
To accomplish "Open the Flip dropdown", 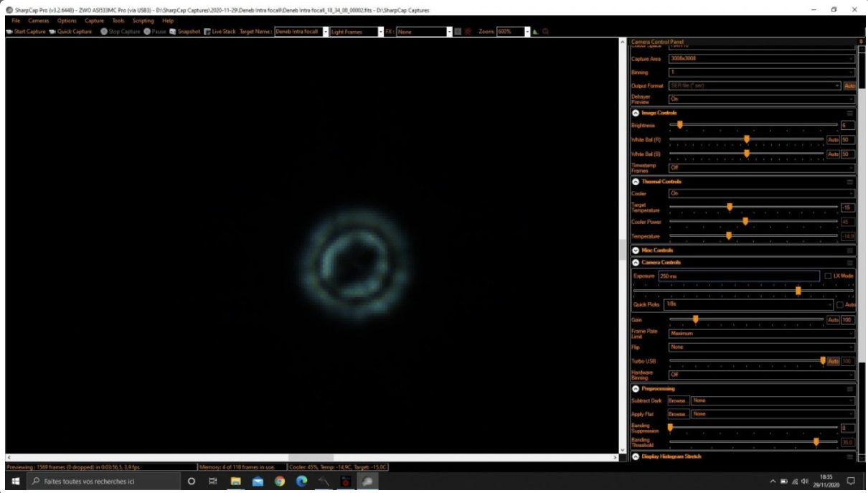I will pyautogui.click(x=761, y=347).
